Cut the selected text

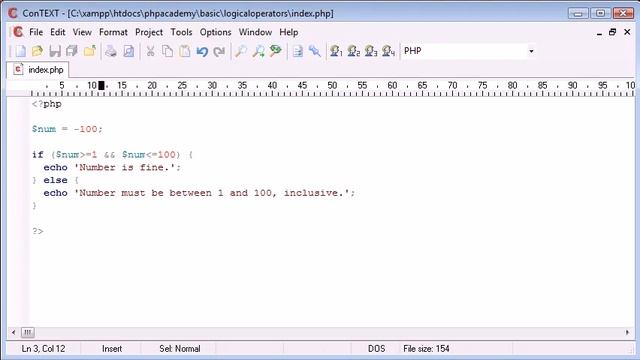[150, 51]
